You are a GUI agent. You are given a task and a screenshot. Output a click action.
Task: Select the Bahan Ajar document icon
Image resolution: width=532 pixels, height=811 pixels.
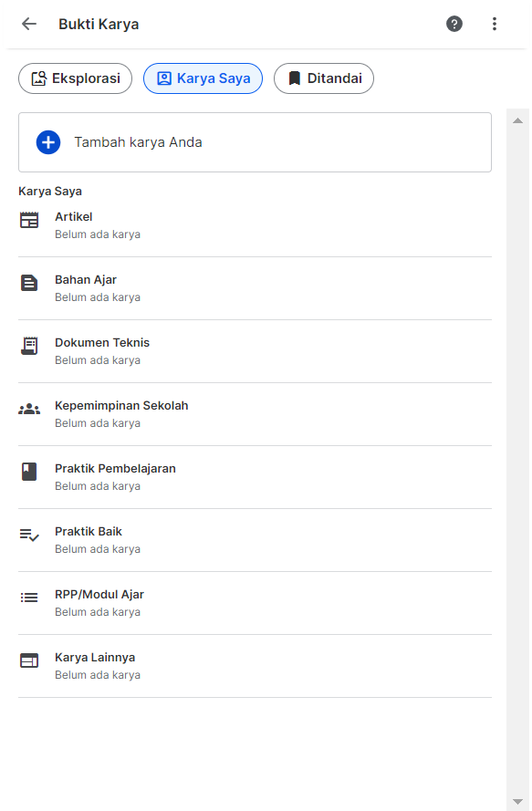pos(29,283)
